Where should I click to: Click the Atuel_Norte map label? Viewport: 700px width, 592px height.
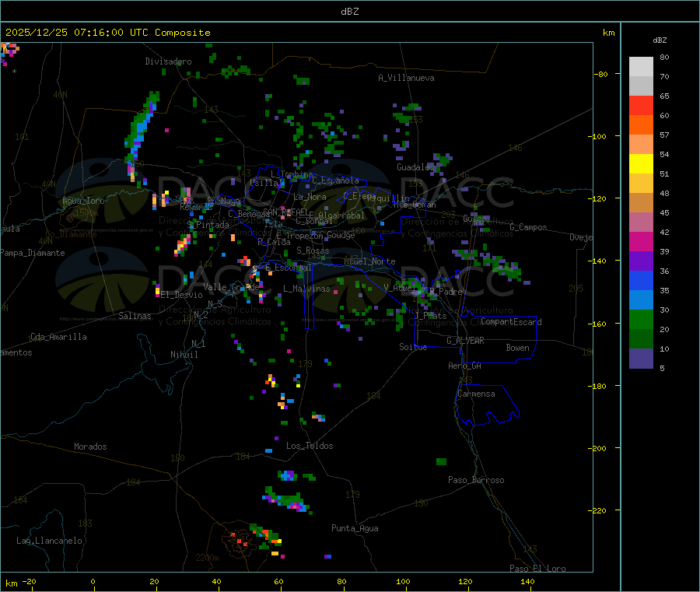pos(369,261)
